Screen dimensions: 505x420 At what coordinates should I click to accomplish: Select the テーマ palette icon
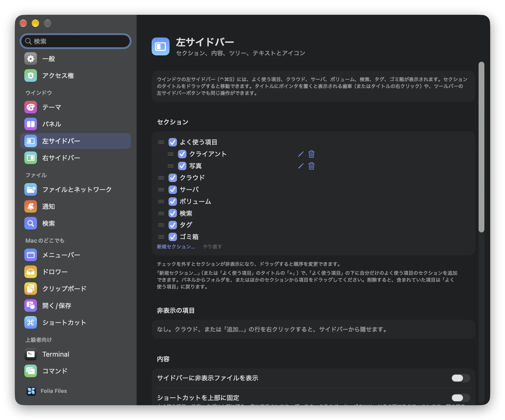(x=31, y=107)
